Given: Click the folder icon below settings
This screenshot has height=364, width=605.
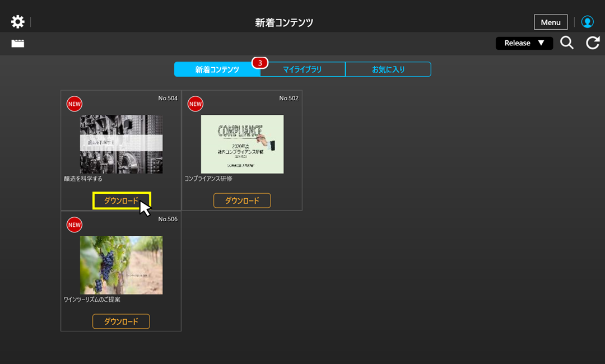Looking at the screenshot, I should coord(18,43).
